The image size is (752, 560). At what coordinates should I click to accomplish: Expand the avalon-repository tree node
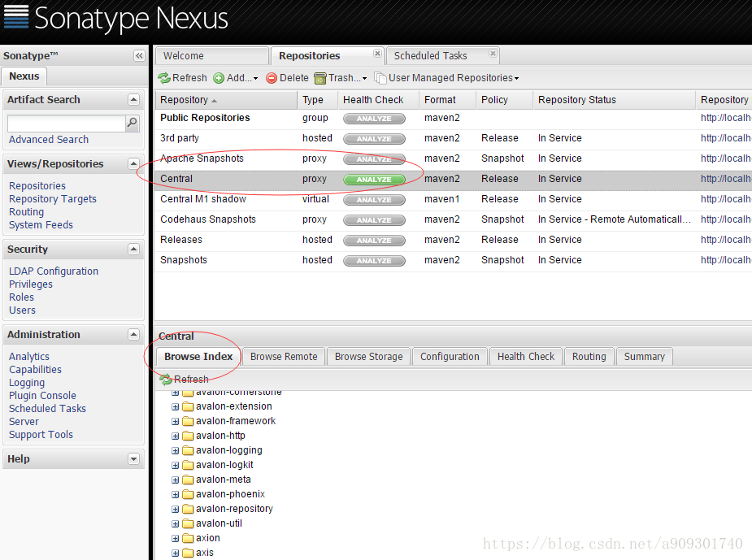[x=175, y=509]
